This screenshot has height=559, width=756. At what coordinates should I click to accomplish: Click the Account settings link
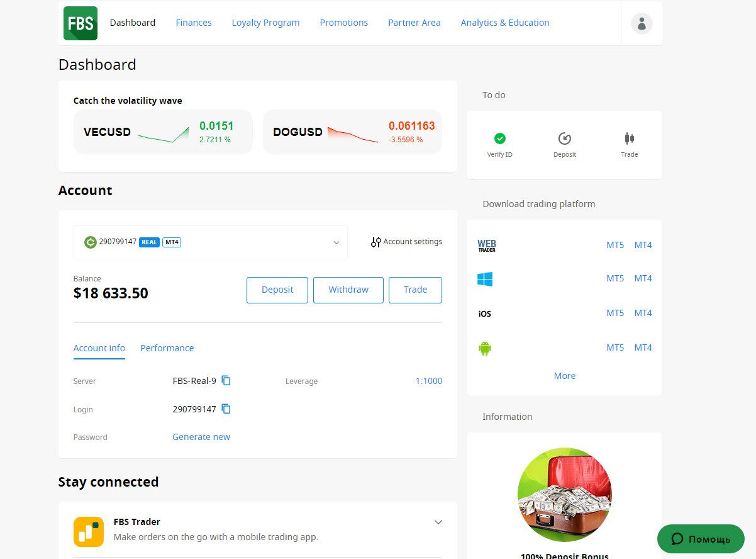[x=413, y=242]
